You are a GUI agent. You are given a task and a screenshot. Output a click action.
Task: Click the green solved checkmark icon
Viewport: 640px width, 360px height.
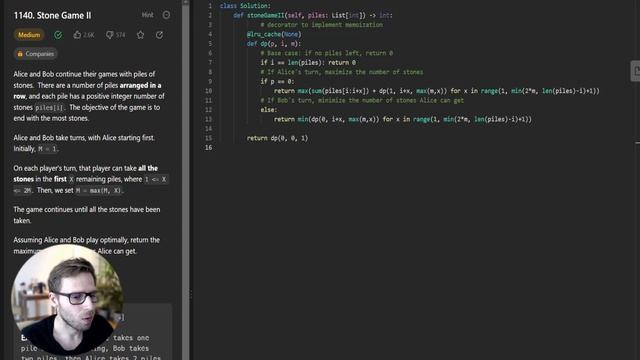point(58,35)
